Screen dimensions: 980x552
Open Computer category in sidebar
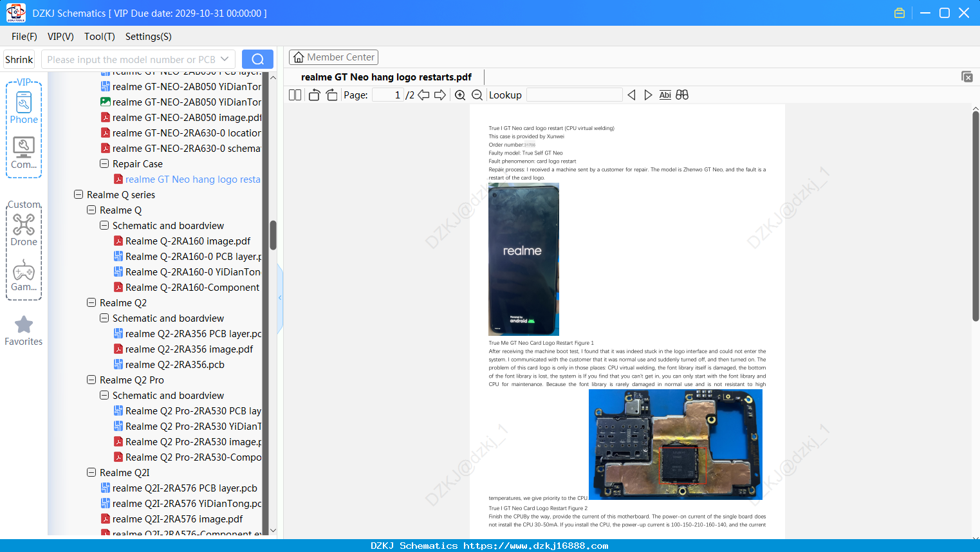(x=24, y=153)
